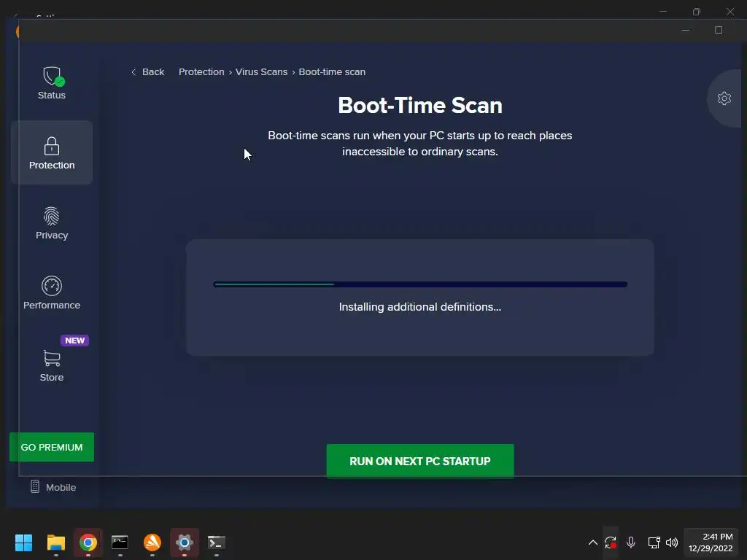
Task: Switch to Google Chrome in taskbar
Action: pyautogui.click(x=88, y=542)
